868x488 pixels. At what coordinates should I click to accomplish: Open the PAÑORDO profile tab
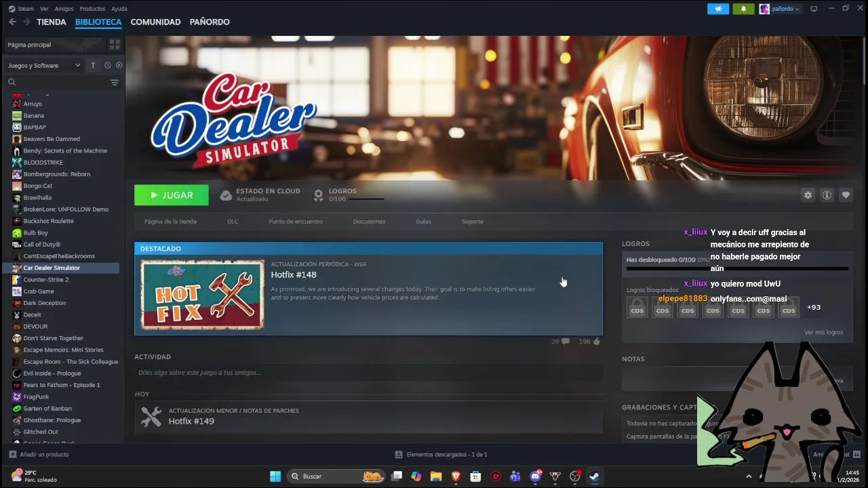point(210,22)
